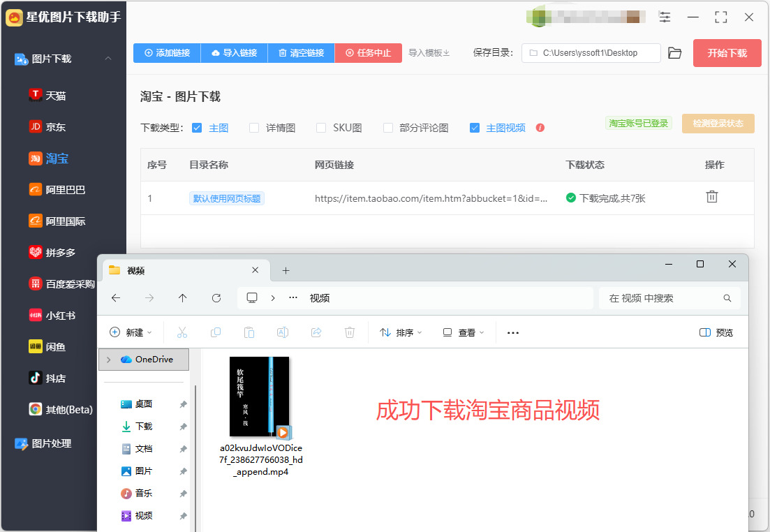Click the 下载完成,共7张 status text
This screenshot has height=532, width=770.
(x=612, y=198)
